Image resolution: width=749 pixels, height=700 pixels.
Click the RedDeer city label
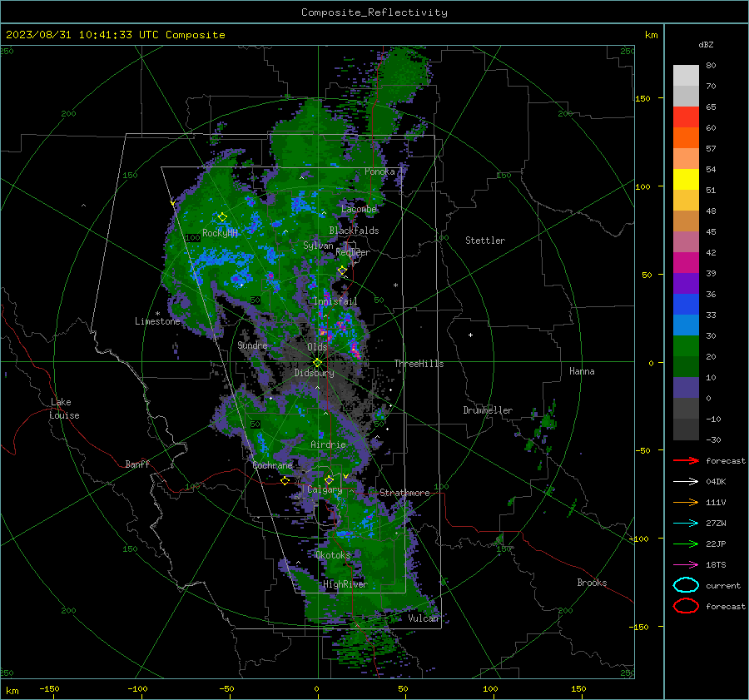353,252
